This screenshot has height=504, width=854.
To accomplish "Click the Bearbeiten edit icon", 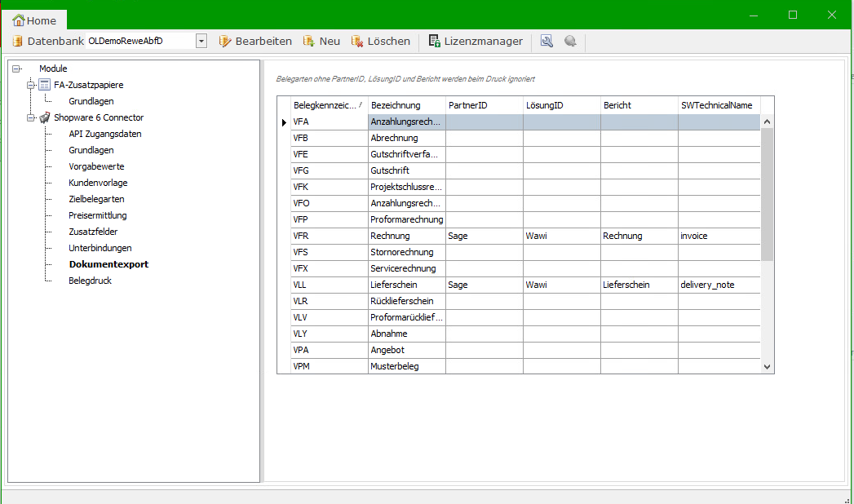I will click(225, 41).
